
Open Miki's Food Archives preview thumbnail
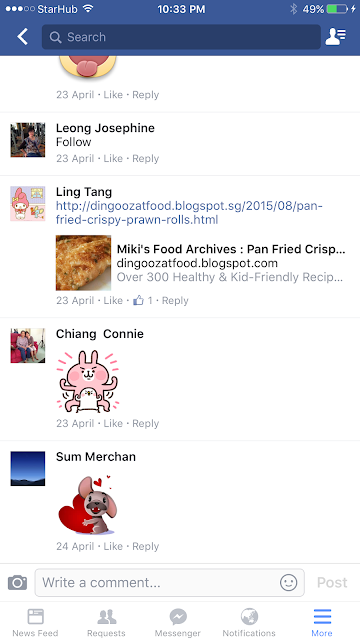tap(83, 263)
